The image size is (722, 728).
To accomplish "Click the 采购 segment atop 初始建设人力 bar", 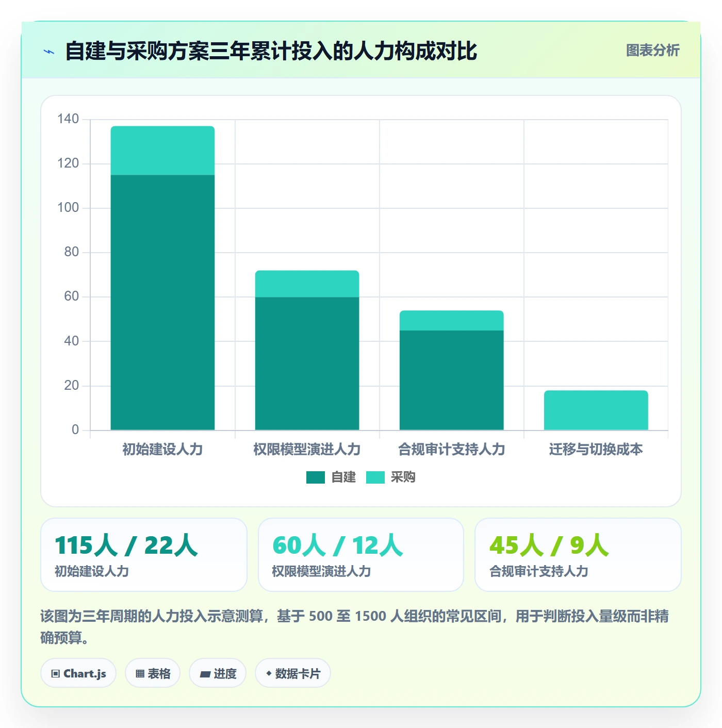I will pyautogui.click(x=163, y=151).
